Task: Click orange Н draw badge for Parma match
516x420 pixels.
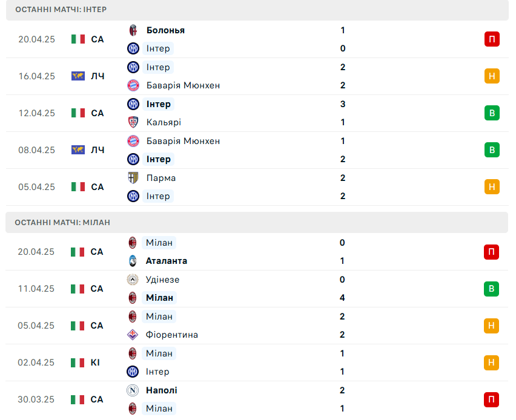Action: tap(492, 187)
